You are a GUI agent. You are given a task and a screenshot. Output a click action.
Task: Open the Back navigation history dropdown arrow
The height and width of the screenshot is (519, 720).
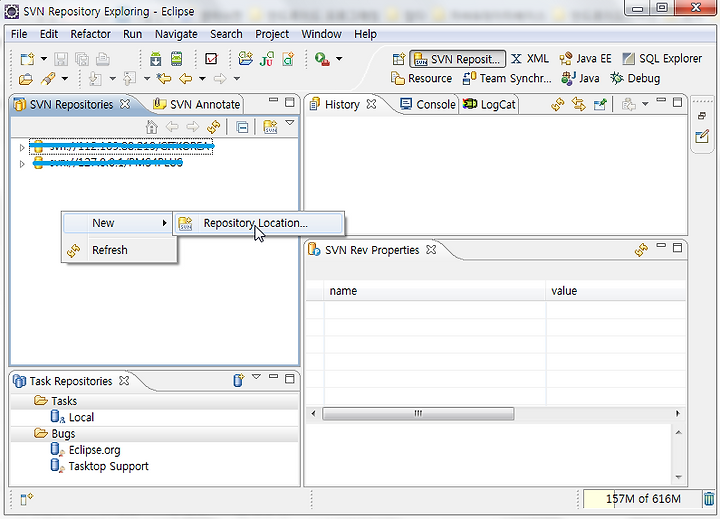click(202, 79)
